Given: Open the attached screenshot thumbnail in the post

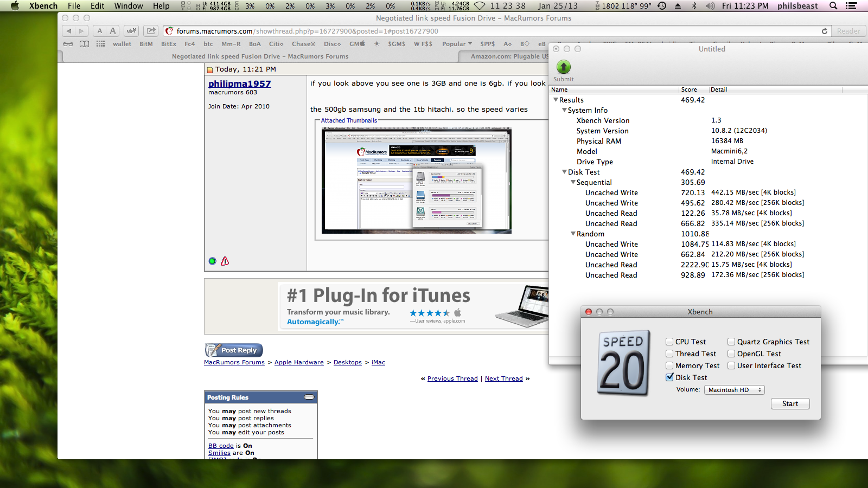Looking at the screenshot, I should 417,181.
